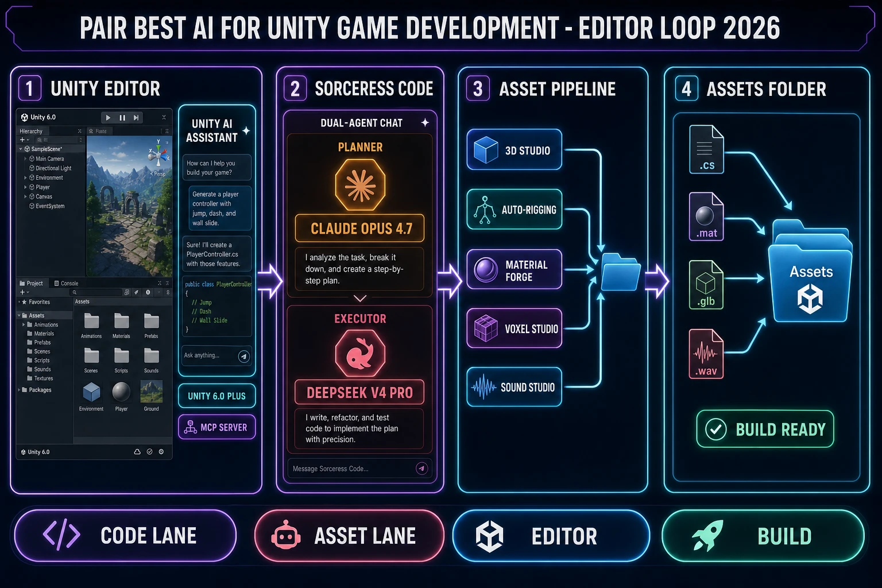Open the Scripts folder thumbnail in Assets grid

121,355
